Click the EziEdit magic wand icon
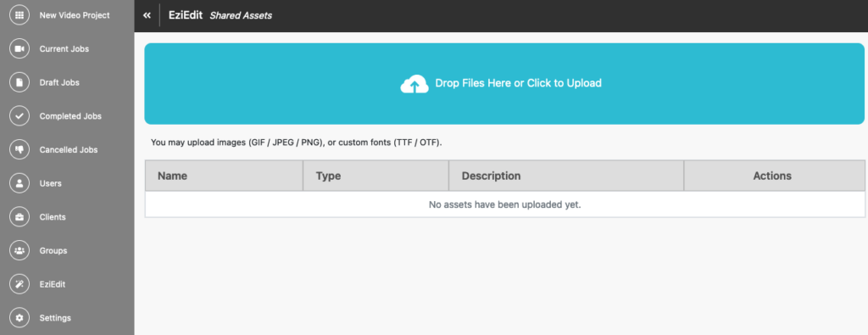The width and height of the screenshot is (868, 335). tap(19, 284)
